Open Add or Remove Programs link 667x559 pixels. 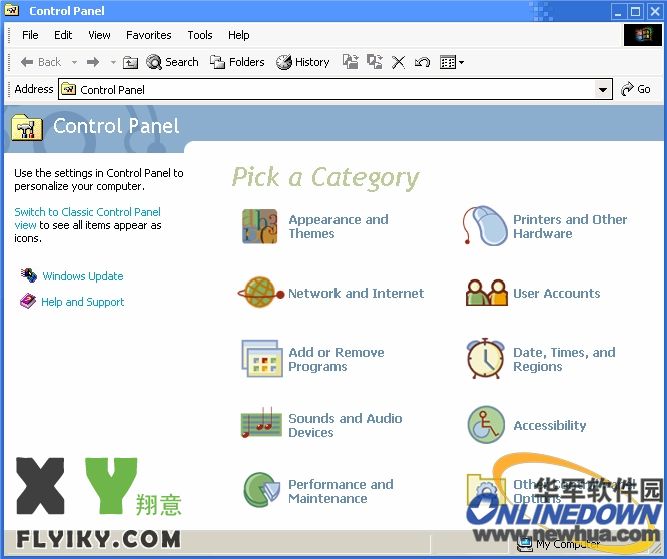pos(336,359)
